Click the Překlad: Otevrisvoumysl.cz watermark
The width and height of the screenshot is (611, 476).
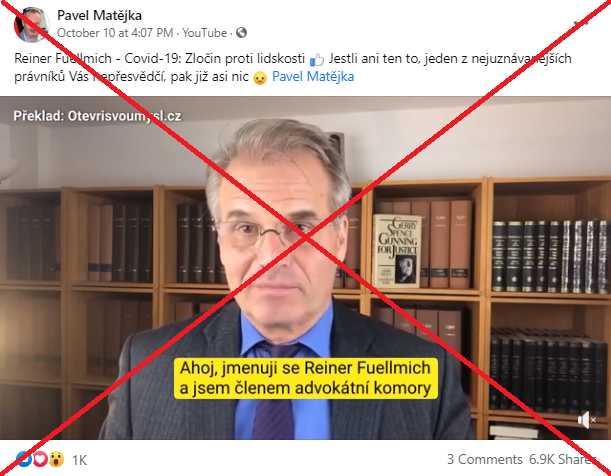point(97,116)
